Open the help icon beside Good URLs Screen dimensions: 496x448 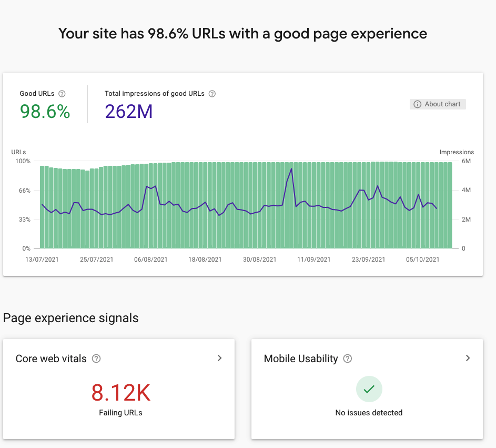62,94
